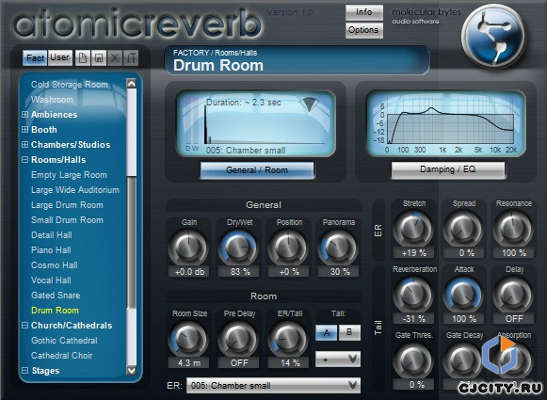This screenshot has width=547, height=400.
Task: Click the ER/Tail balance knob
Action: (x=288, y=339)
